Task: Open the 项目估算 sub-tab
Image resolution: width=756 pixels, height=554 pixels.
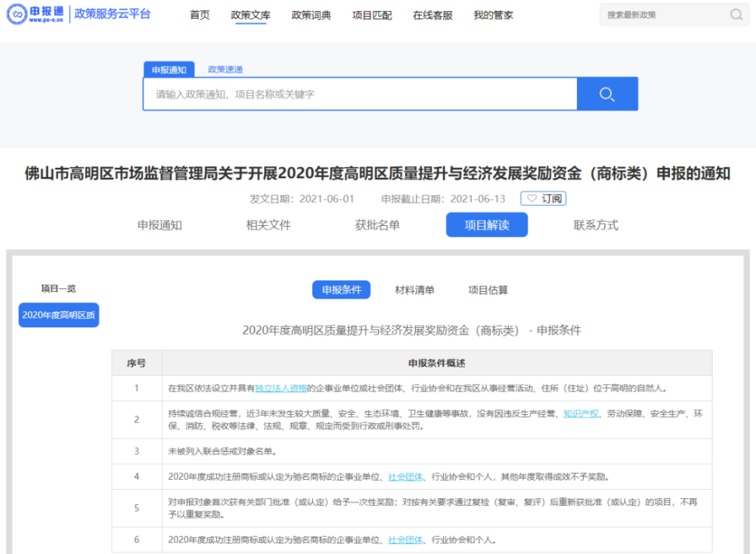Action: pyautogui.click(x=488, y=289)
